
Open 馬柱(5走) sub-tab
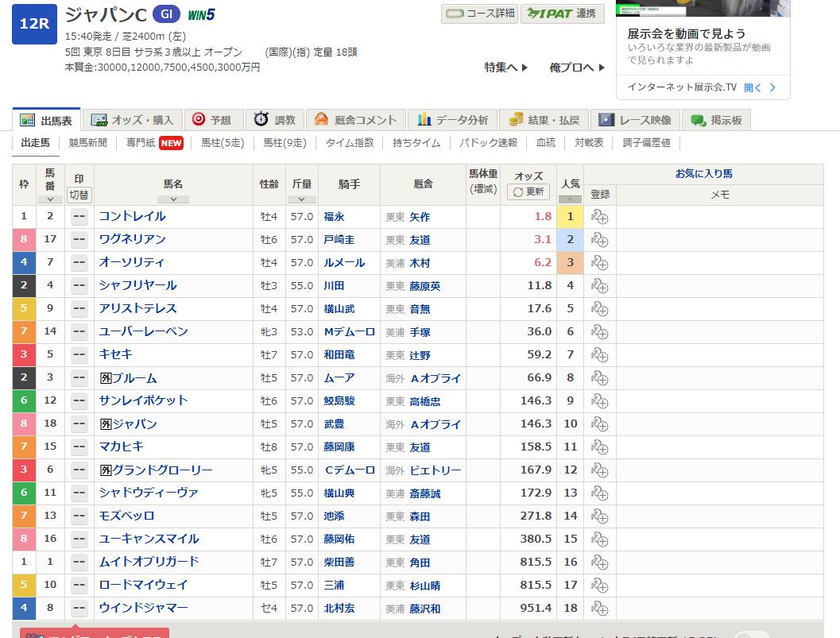pos(223,143)
